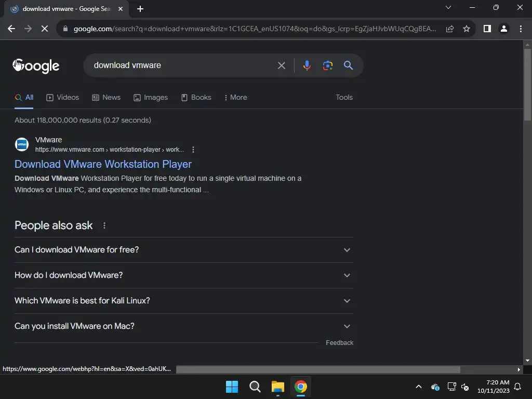Switch to the Books tab
The image size is (532, 399).
[x=196, y=98]
